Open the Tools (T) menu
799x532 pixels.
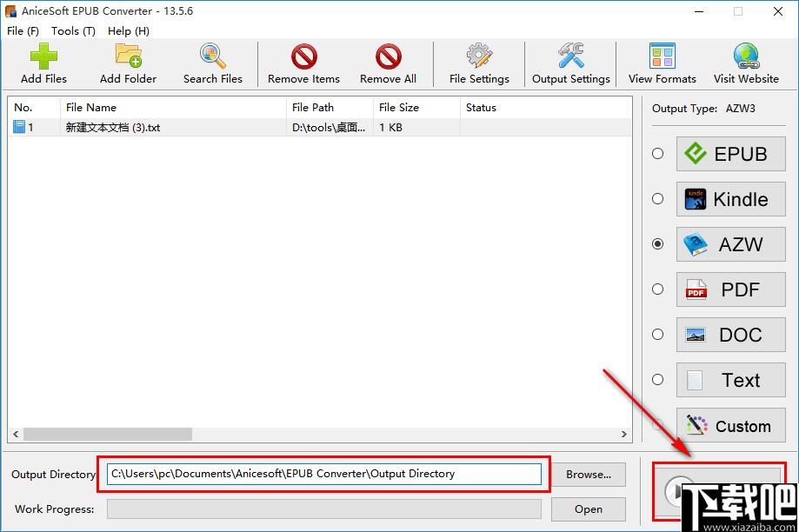73,31
